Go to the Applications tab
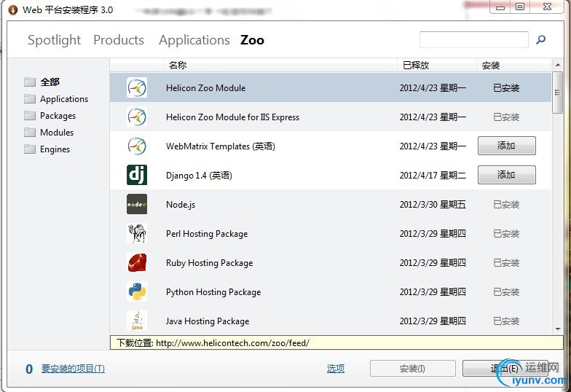 (194, 40)
